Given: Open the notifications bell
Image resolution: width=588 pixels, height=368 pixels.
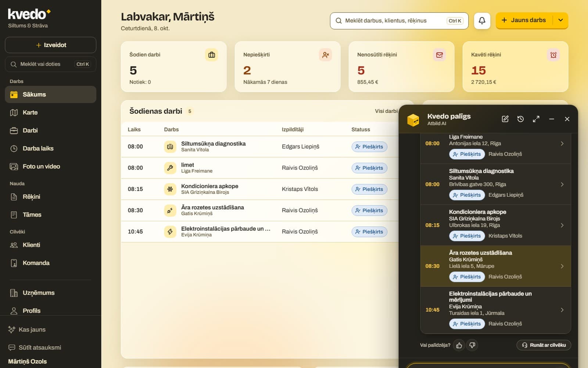Looking at the screenshot, I should pyautogui.click(x=482, y=21).
